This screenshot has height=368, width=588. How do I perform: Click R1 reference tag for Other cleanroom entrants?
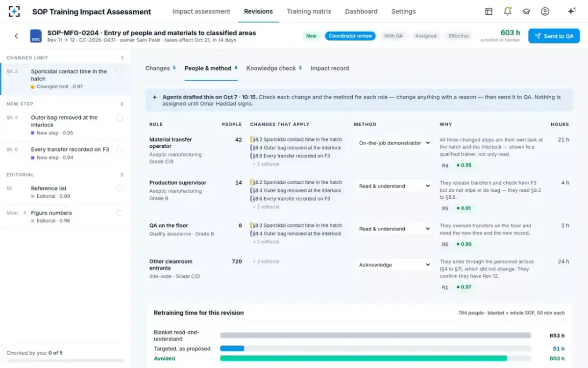coord(445,287)
